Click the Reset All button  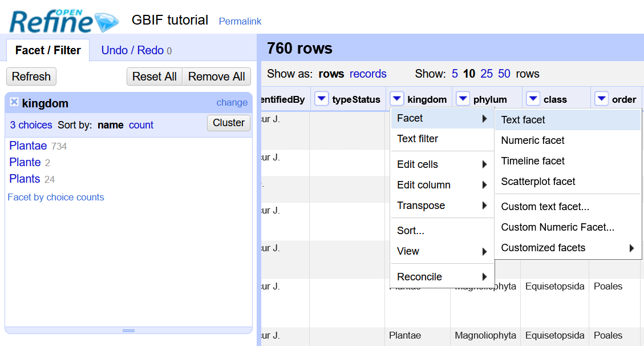pos(155,77)
